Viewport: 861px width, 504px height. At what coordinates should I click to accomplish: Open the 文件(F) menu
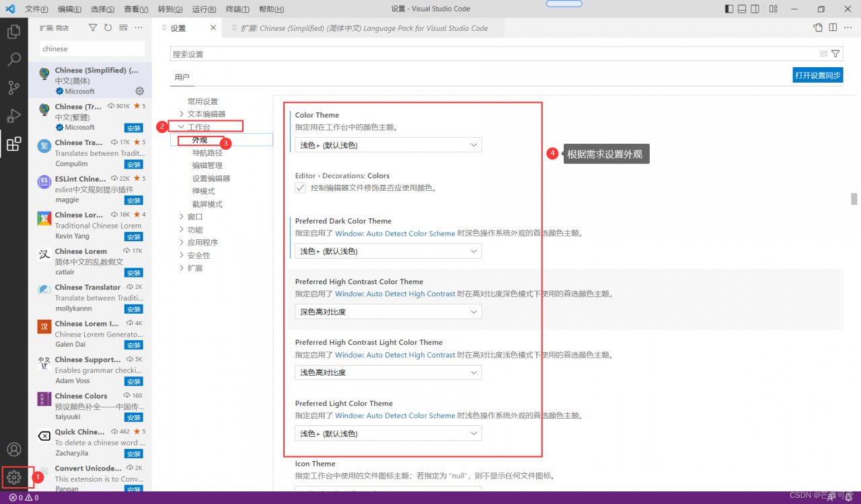(x=36, y=9)
